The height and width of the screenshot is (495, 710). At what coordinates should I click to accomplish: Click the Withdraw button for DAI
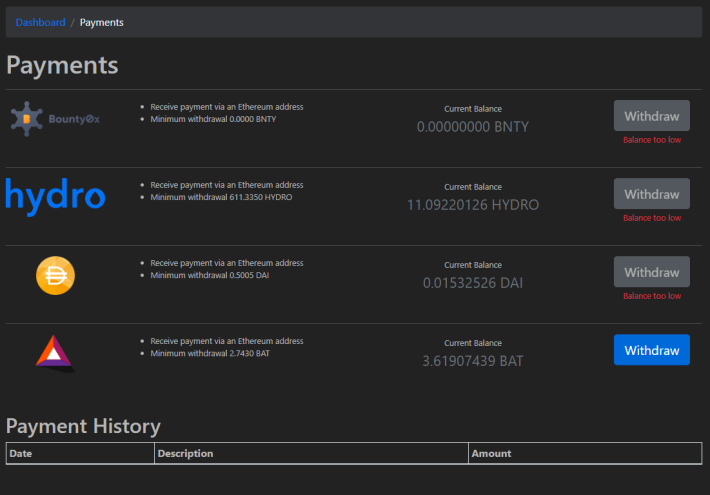[x=652, y=272]
